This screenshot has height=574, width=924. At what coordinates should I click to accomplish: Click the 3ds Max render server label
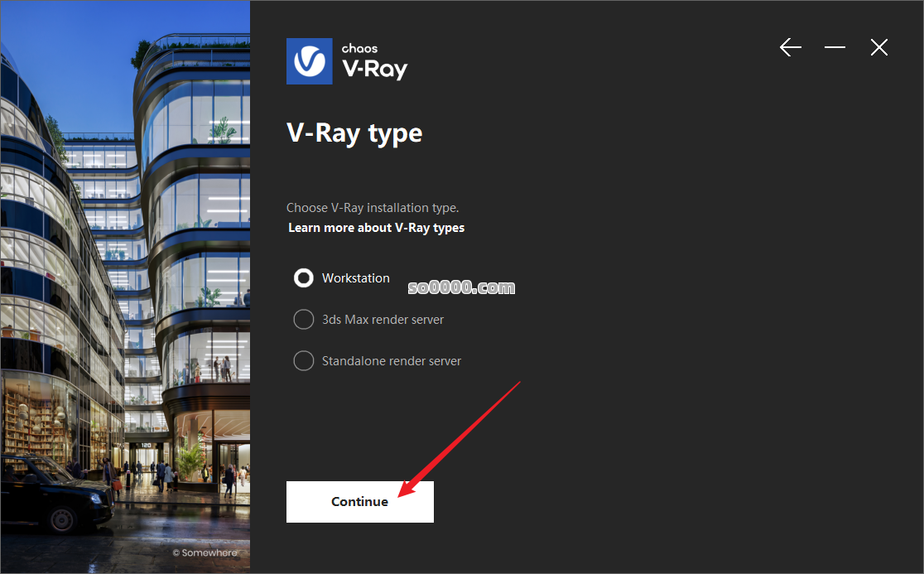click(383, 320)
